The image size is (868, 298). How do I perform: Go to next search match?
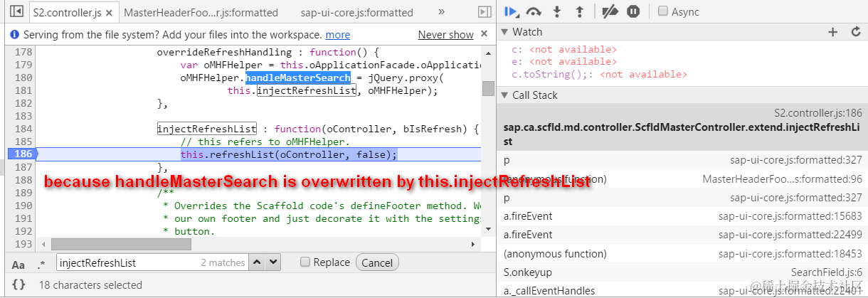pyautogui.click(x=275, y=262)
